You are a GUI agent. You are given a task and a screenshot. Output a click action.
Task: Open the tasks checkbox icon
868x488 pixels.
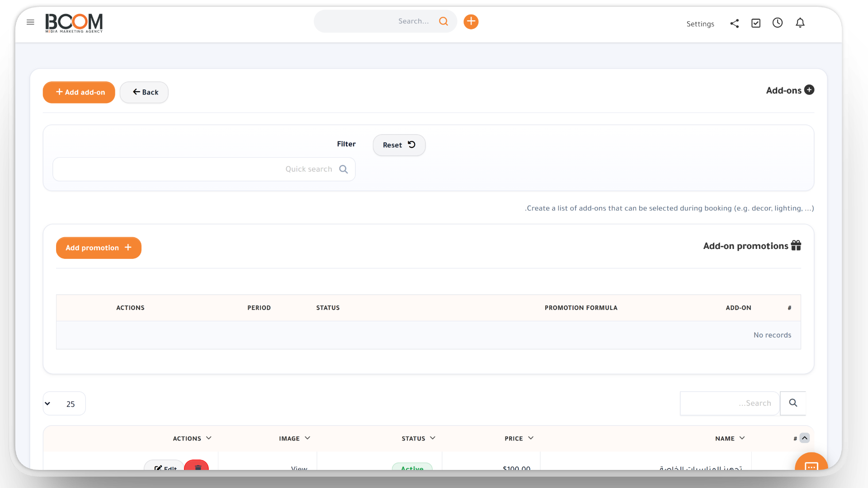coord(756,23)
